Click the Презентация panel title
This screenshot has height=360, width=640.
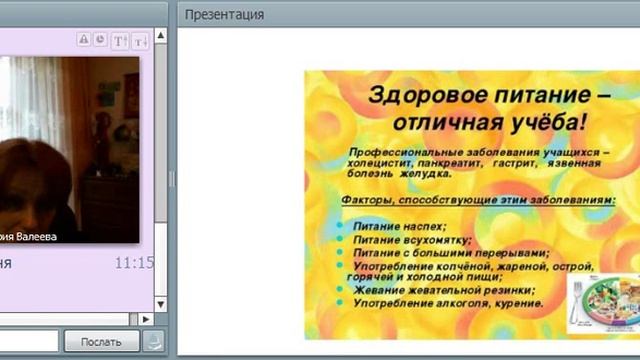click(x=224, y=15)
